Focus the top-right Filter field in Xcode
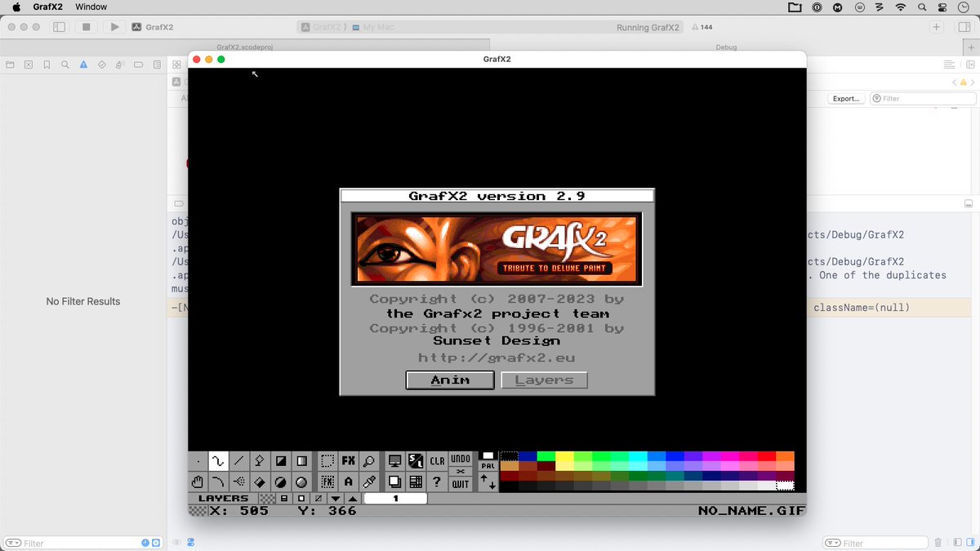This screenshot has width=980, height=551. 923,99
